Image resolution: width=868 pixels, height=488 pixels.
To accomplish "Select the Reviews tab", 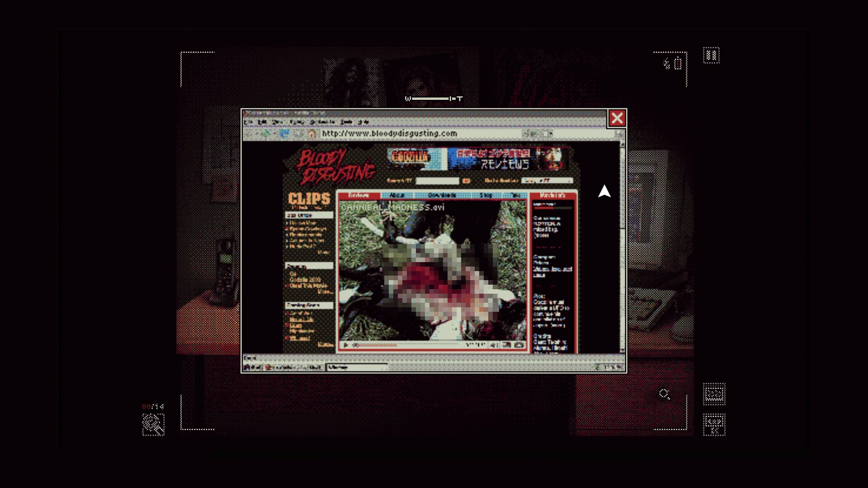I will [x=359, y=195].
